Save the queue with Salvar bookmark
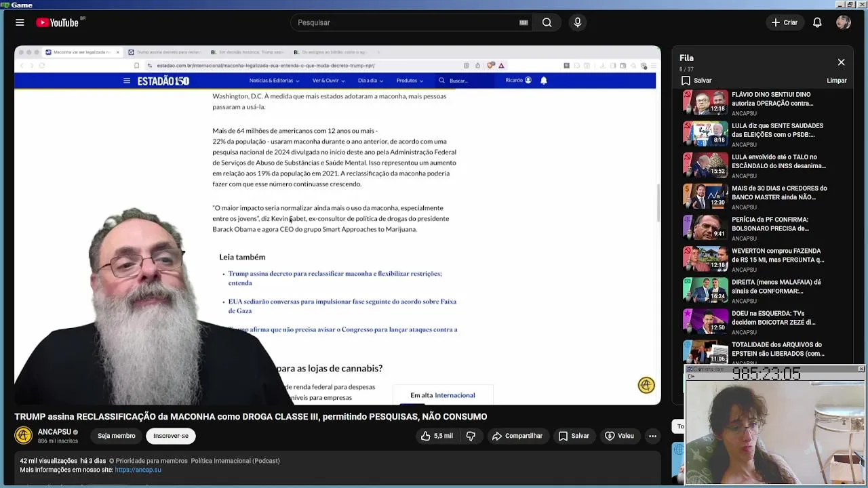Viewport: 868px width, 488px height. pos(696,81)
